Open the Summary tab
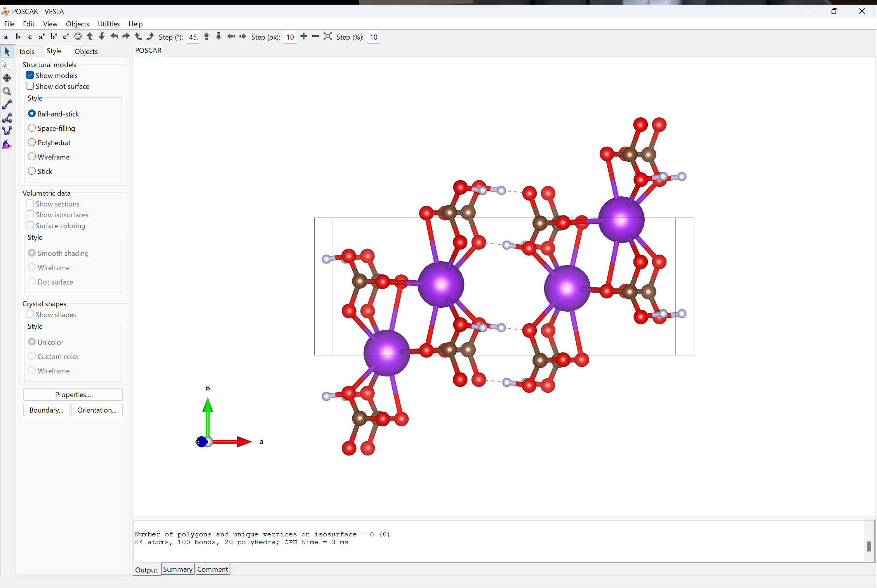This screenshot has height=588, width=877. point(177,569)
